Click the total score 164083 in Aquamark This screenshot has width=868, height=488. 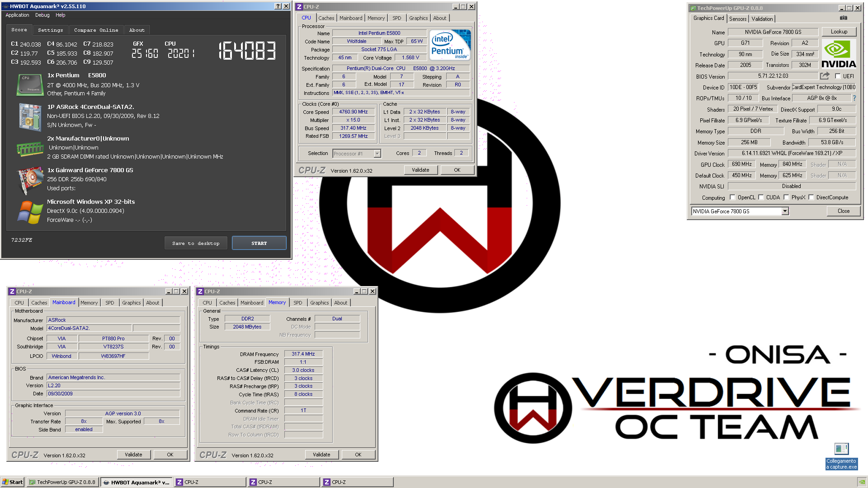tap(247, 51)
